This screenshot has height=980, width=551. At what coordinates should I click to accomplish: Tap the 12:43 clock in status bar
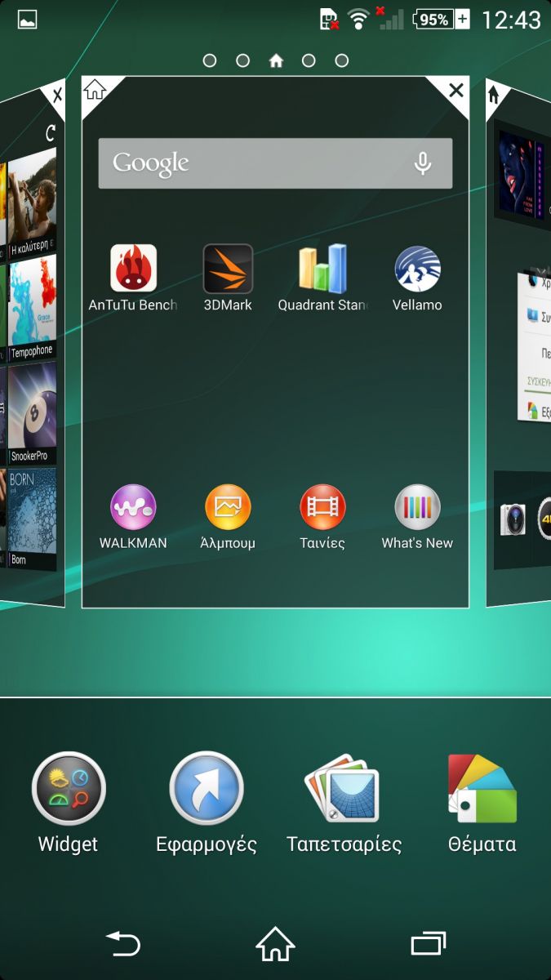511,20
